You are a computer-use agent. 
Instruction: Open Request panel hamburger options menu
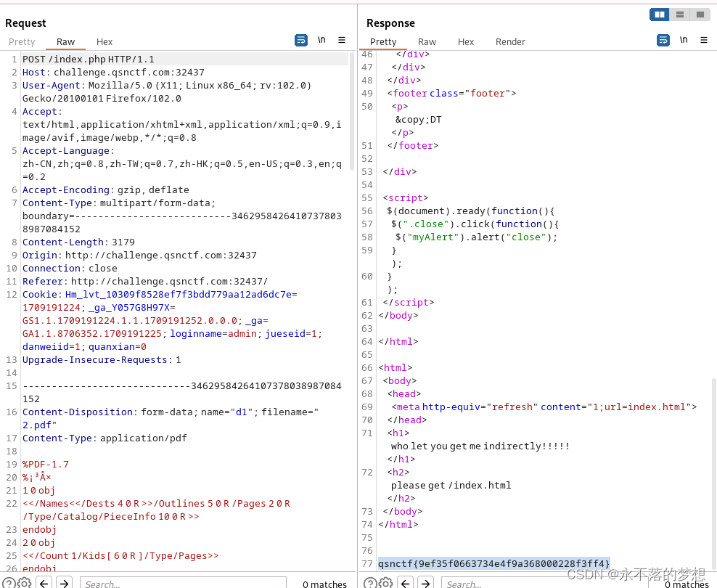[342, 40]
